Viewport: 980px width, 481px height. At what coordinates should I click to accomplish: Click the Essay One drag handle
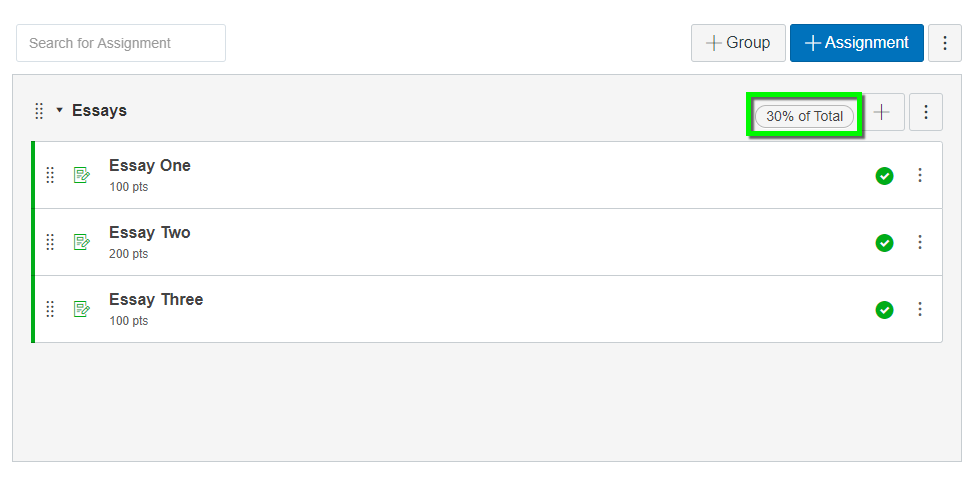tap(51, 175)
